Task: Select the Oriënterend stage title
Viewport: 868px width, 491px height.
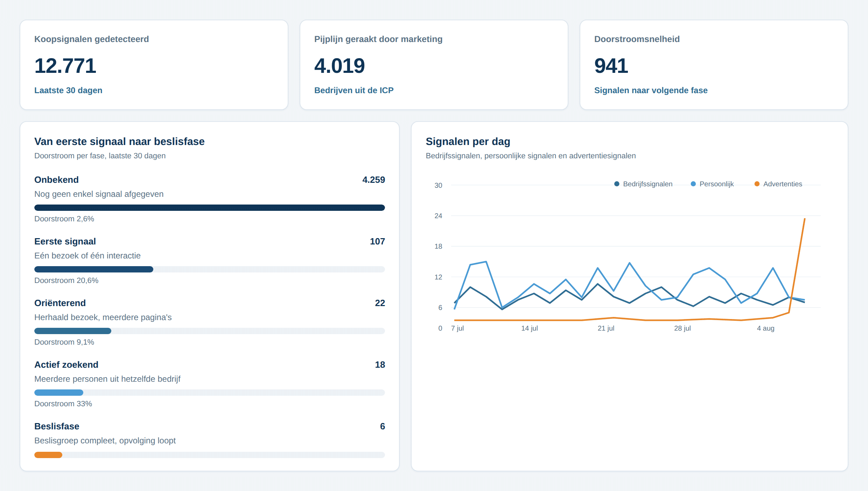Action: [x=60, y=303]
